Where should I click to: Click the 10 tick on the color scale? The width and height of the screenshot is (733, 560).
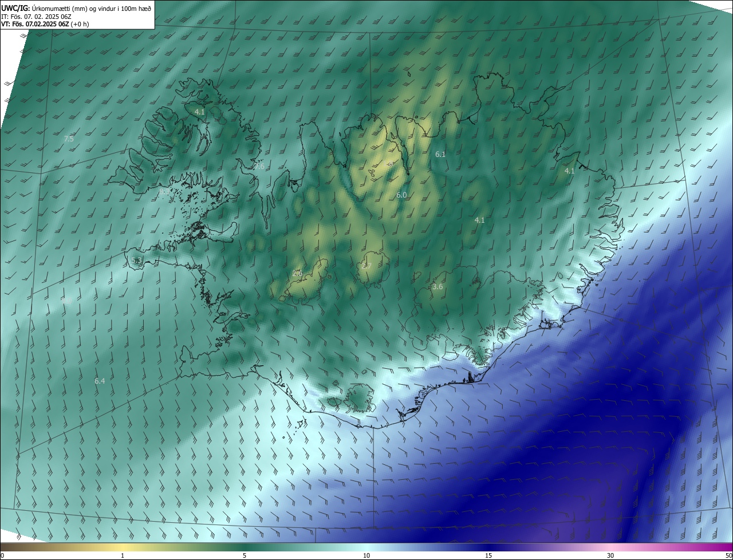[x=366, y=555]
